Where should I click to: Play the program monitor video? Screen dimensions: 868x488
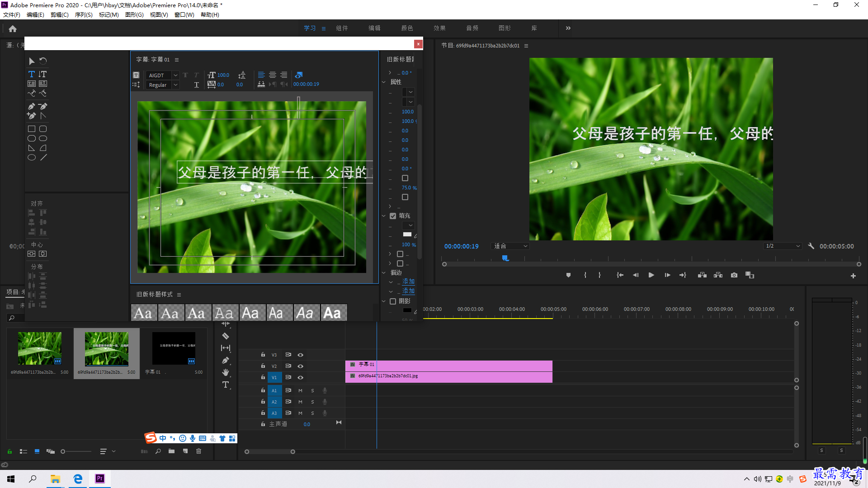651,275
